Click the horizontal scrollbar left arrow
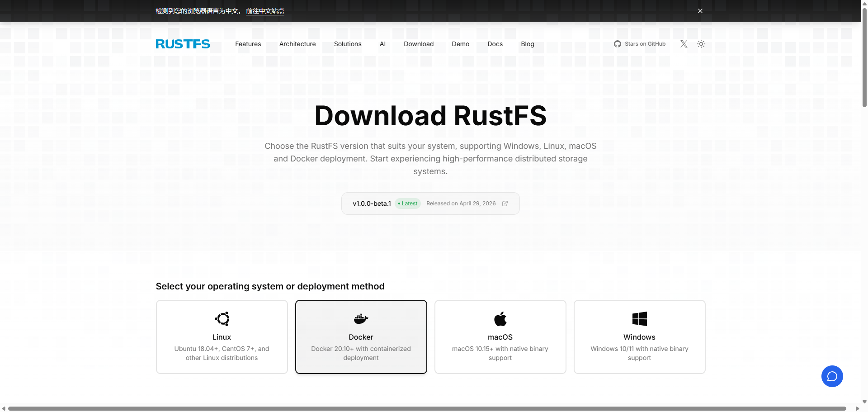Image resolution: width=868 pixels, height=412 pixels. click(4, 408)
